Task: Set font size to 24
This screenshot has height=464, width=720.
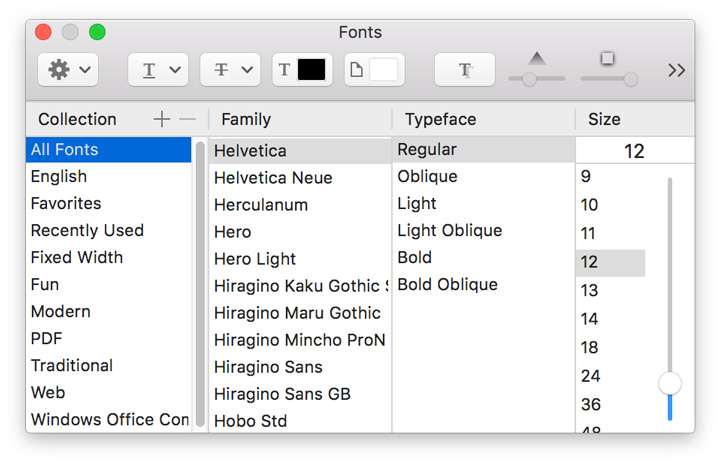Action: click(611, 376)
